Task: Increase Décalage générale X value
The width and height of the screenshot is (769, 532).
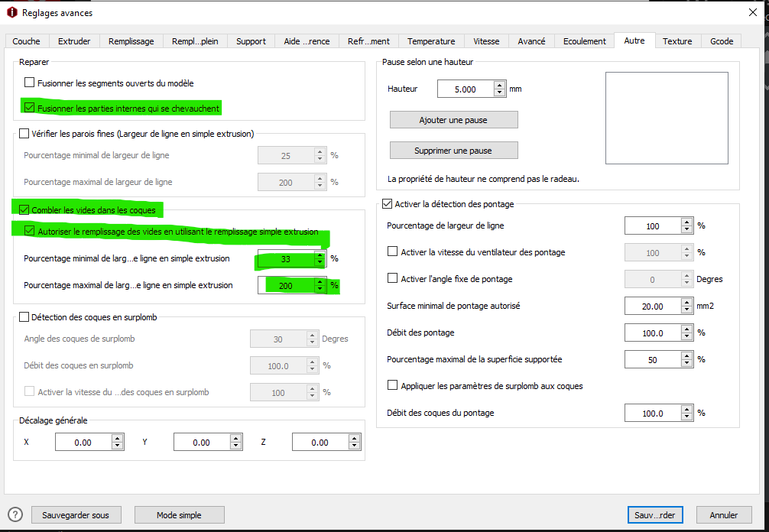Action: click(117, 438)
